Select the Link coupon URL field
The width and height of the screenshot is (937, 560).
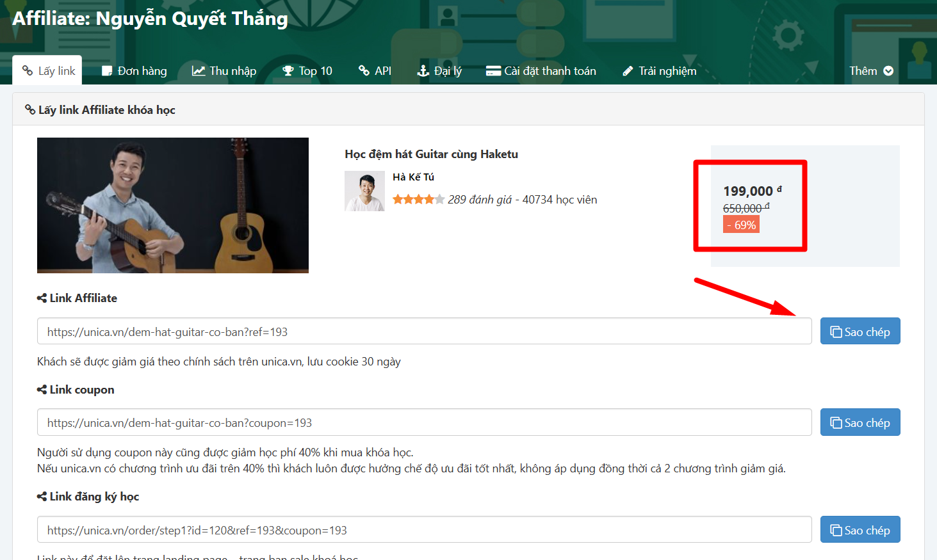tap(424, 422)
